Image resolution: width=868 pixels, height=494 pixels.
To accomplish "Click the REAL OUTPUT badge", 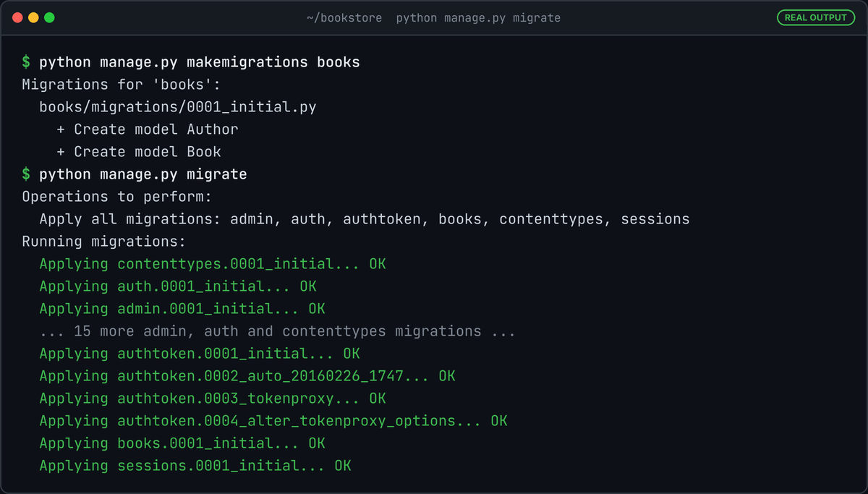I will [x=815, y=17].
